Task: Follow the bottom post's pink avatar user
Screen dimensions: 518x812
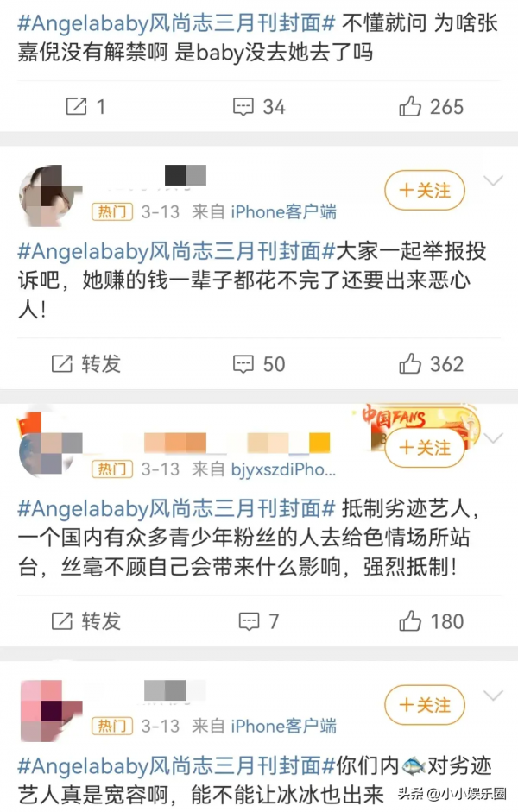Action: [x=425, y=704]
